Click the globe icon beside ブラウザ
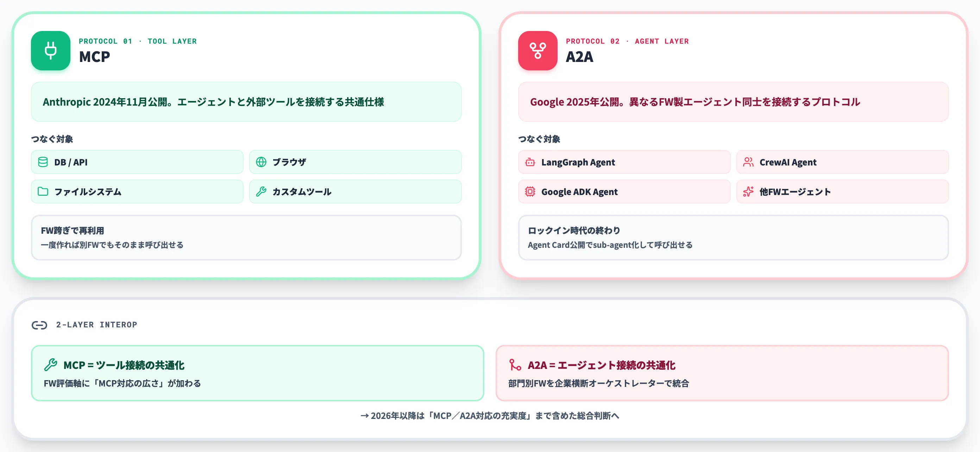The image size is (980, 452). pos(261,162)
